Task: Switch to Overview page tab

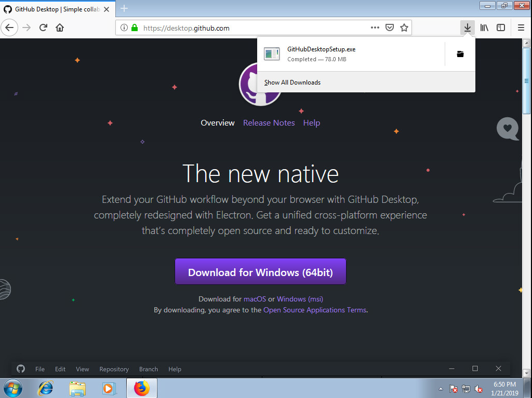Action: point(218,123)
